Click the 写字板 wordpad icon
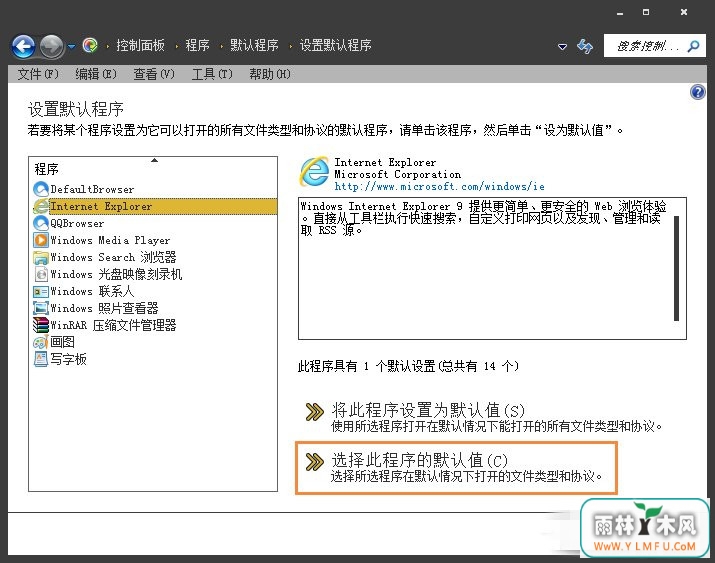Image resolution: width=715 pixels, height=563 pixels. point(41,359)
